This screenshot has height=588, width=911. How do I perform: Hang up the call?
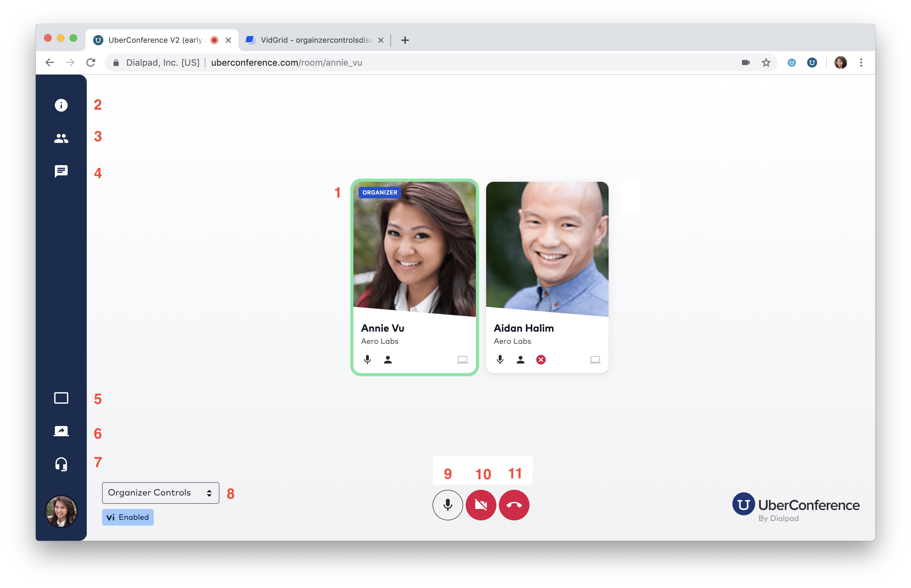(x=514, y=505)
